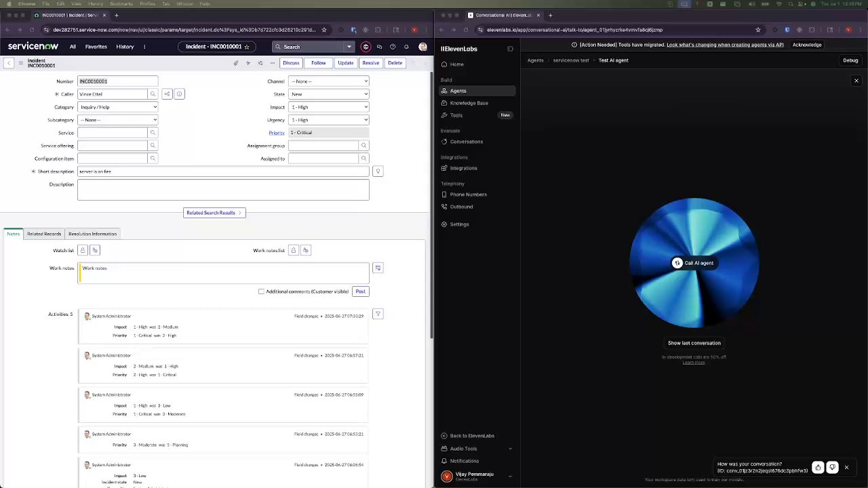Click into the Work notes text area
The height and width of the screenshot is (488, 868).
(x=224, y=272)
